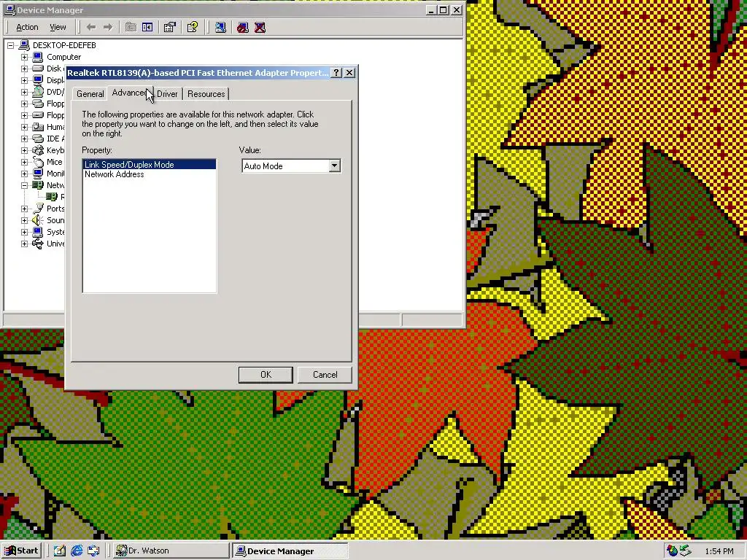
Task: Select the Computer tree item label
Action: tap(64, 57)
